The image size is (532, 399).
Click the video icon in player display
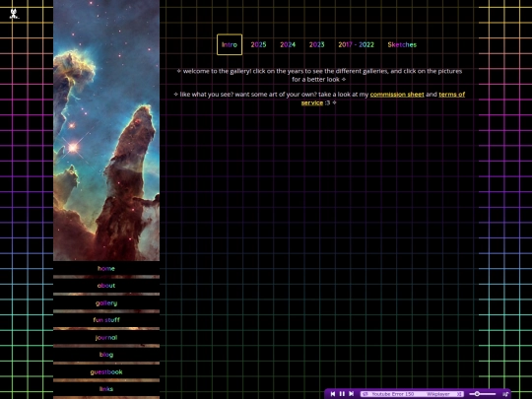[366, 394]
